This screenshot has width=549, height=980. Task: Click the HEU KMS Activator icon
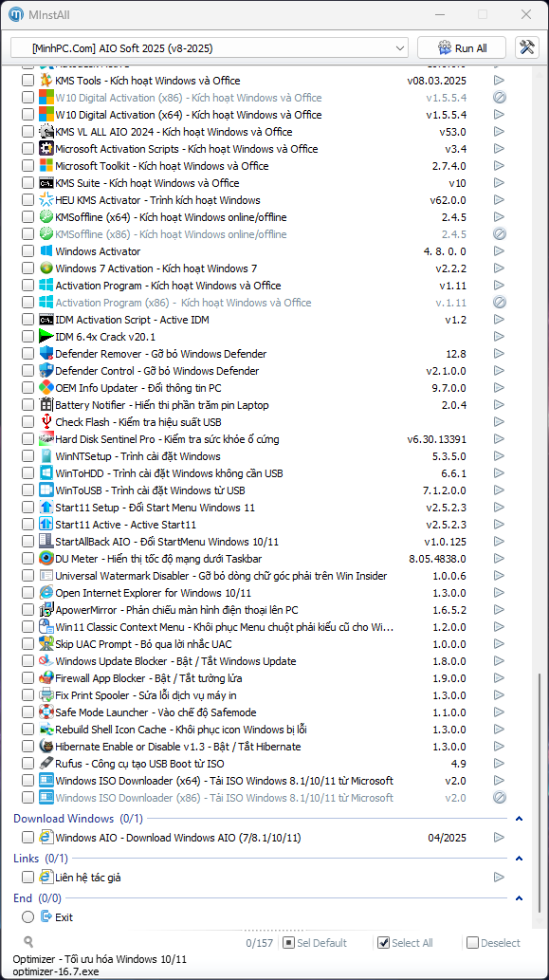pyautogui.click(x=46, y=200)
